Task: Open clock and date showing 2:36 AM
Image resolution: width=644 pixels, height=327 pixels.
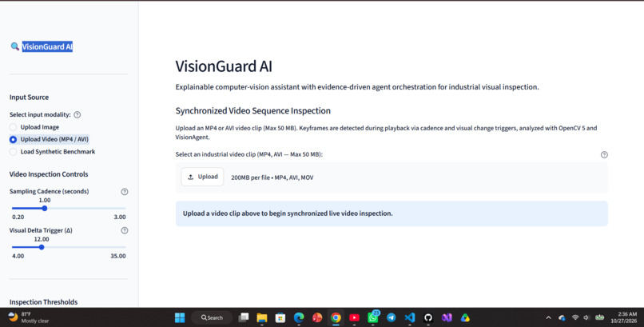Action: [x=624, y=317]
